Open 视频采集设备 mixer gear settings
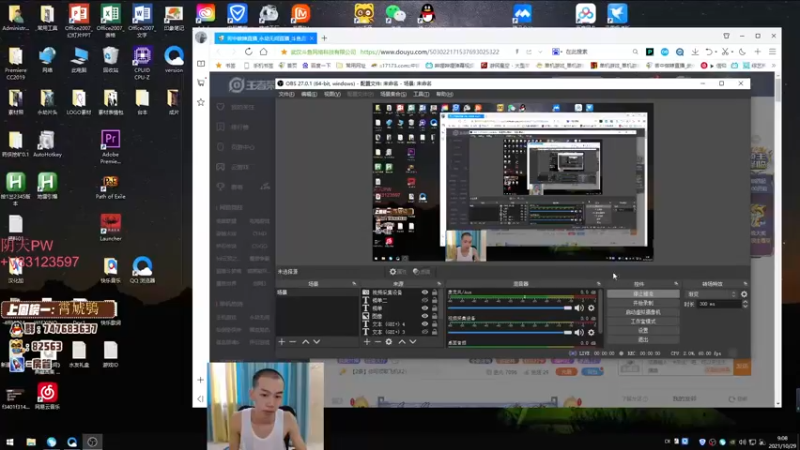Viewport: 800px width, 450px height. click(x=591, y=332)
